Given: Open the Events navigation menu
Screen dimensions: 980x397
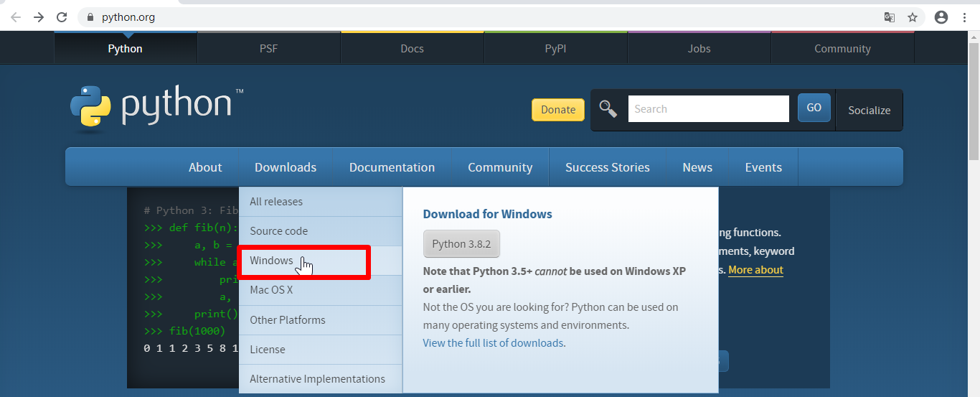Looking at the screenshot, I should pyautogui.click(x=763, y=167).
